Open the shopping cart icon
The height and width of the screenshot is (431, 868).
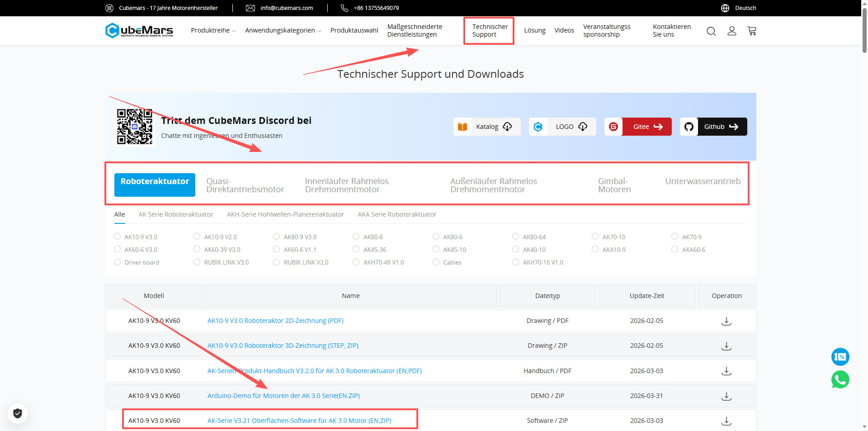tap(752, 31)
